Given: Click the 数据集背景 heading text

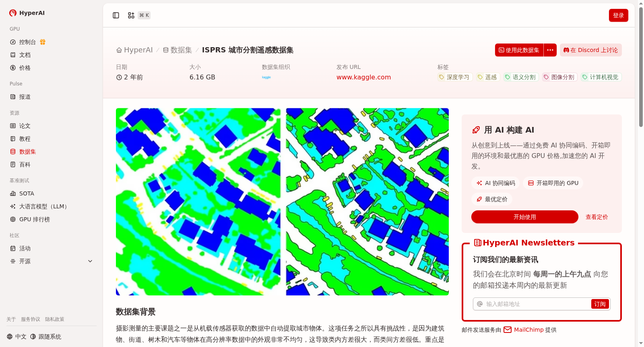Looking at the screenshot, I should pyautogui.click(x=136, y=312).
